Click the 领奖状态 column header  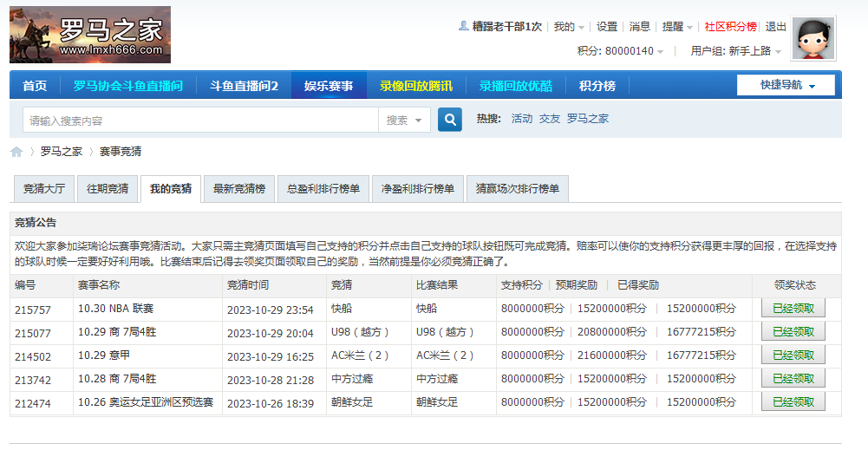coord(794,285)
